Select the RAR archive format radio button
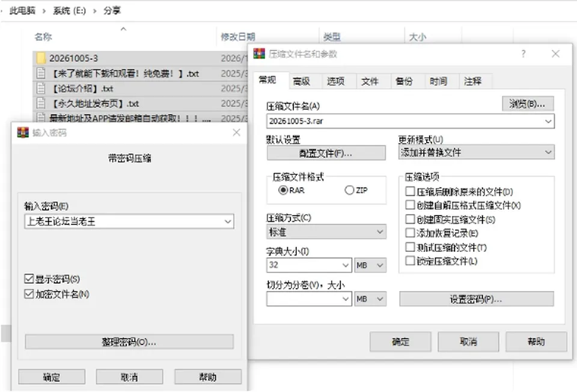The image size is (577, 392). pos(283,191)
